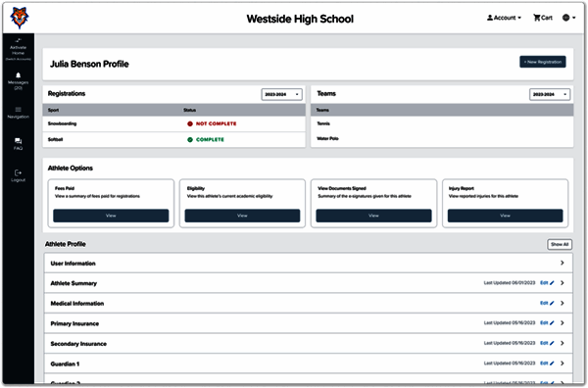View the Fees Paid summary
588x388 pixels.
111,216
